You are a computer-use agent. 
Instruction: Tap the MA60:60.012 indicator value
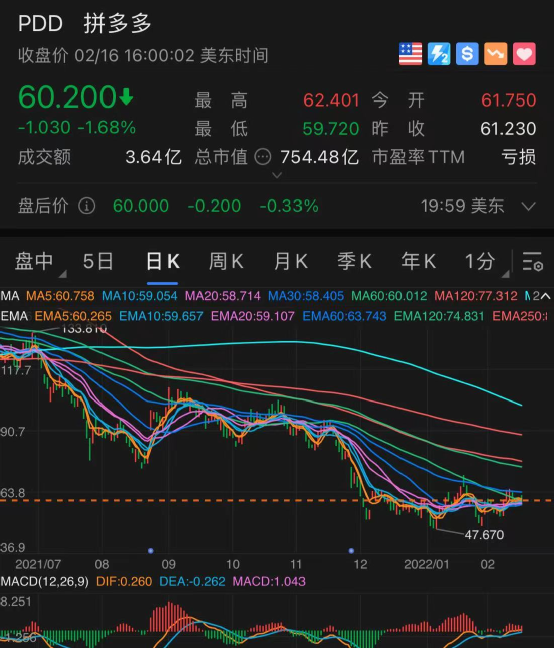pos(389,296)
